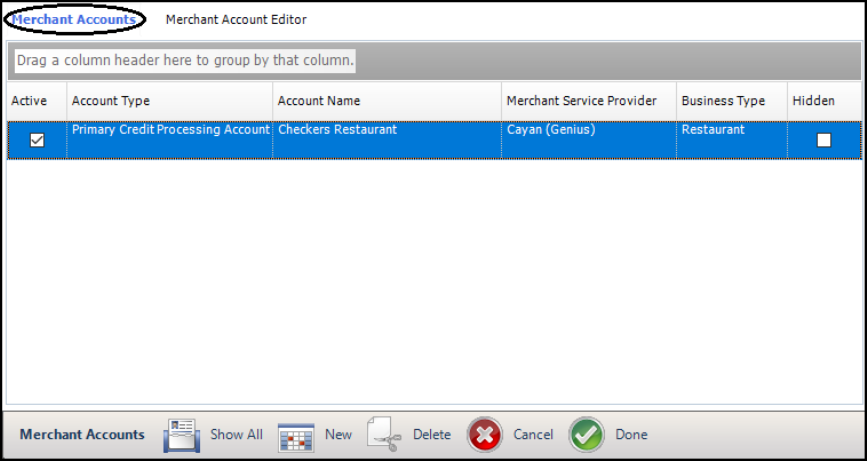Click the Delete scissors icon

click(x=384, y=434)
